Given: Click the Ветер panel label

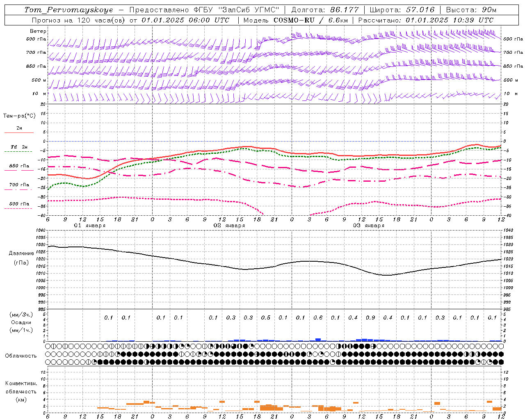Looking at the screenshot, I should click(38, 31).
